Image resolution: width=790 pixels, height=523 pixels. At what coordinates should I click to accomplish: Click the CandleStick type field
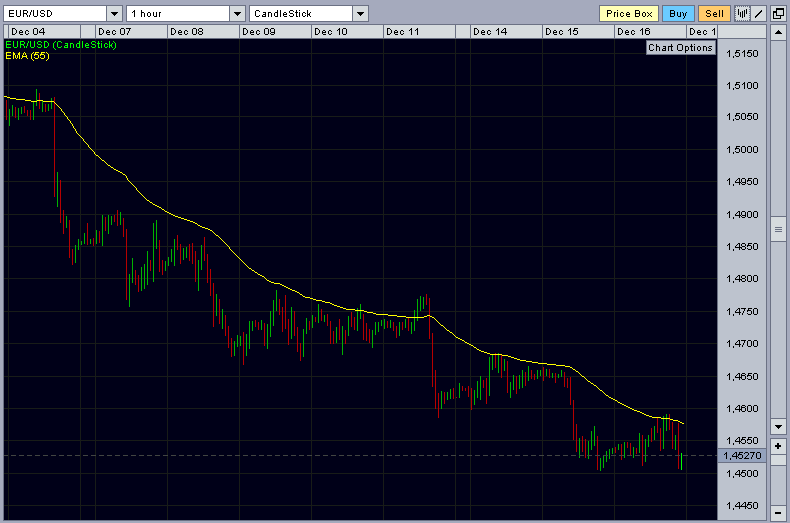(301, 14)
